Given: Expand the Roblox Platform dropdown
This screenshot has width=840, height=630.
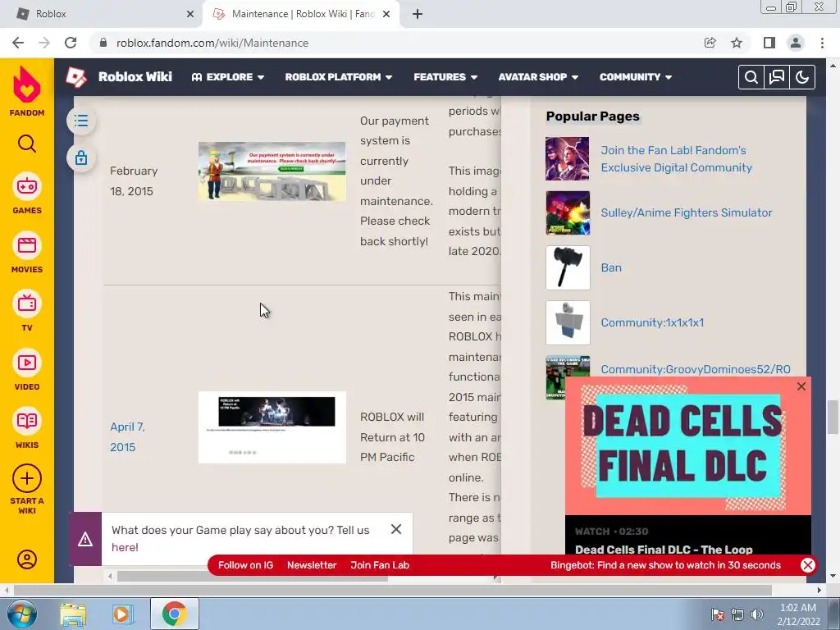Looking at the screenshot, I should [339, 77].
